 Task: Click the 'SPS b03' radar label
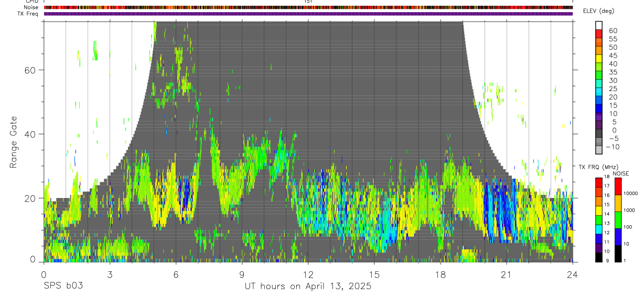coord(63,286)
